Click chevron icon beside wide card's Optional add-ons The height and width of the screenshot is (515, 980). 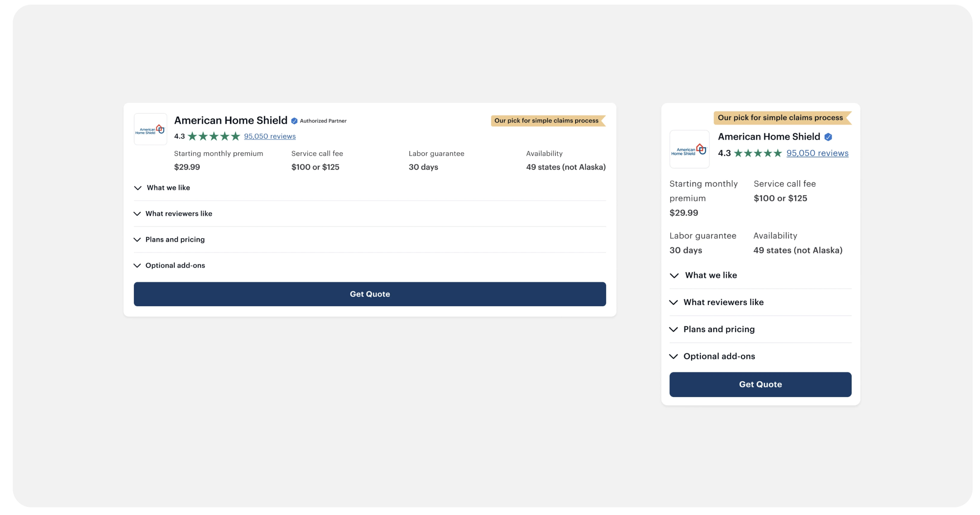click(137, 266)
